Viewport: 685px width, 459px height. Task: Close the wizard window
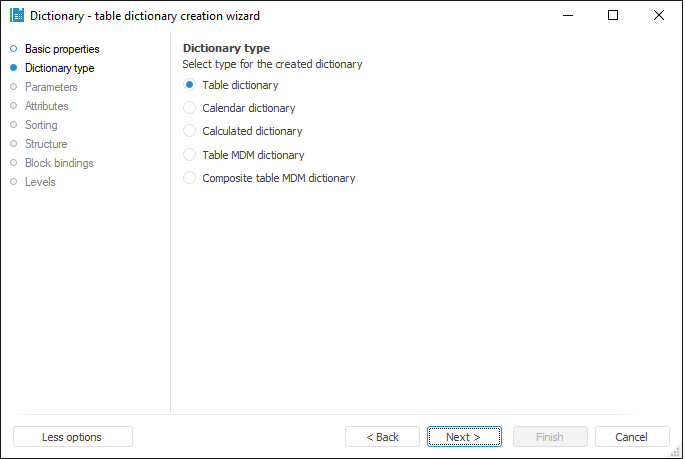click(x=658, y=16)
